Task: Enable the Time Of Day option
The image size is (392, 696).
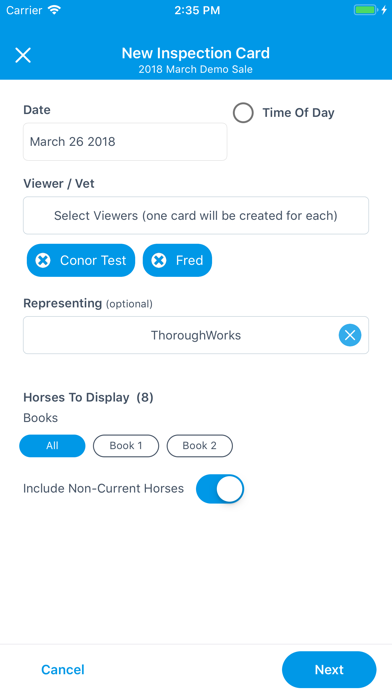Action: tap(243, 113)
